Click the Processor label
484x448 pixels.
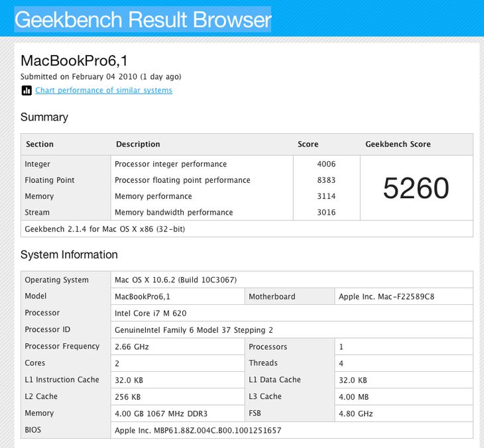click(x=42, y=313)
